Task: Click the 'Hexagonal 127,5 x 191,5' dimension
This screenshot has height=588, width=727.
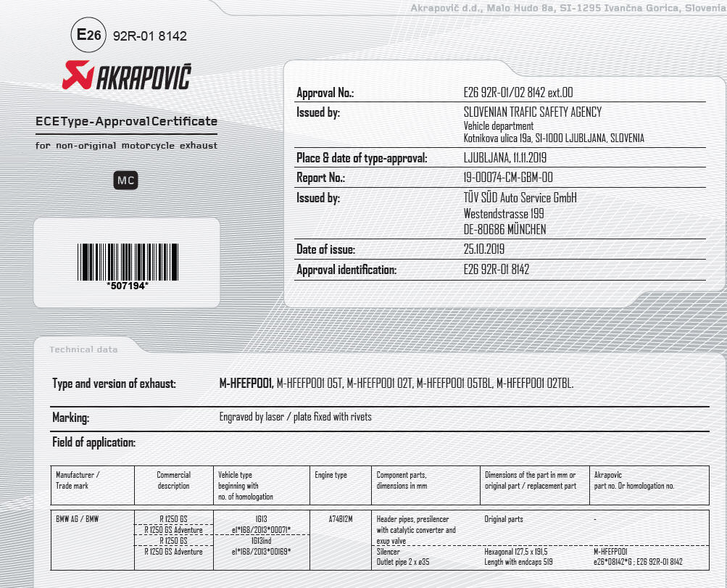Action: [x=516, y=552]
